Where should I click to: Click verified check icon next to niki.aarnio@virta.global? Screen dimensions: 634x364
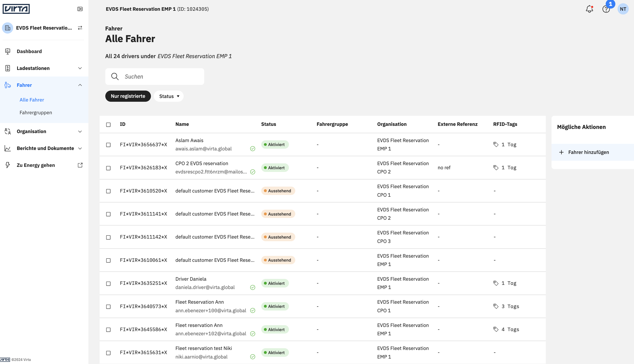tap(253, 357)
